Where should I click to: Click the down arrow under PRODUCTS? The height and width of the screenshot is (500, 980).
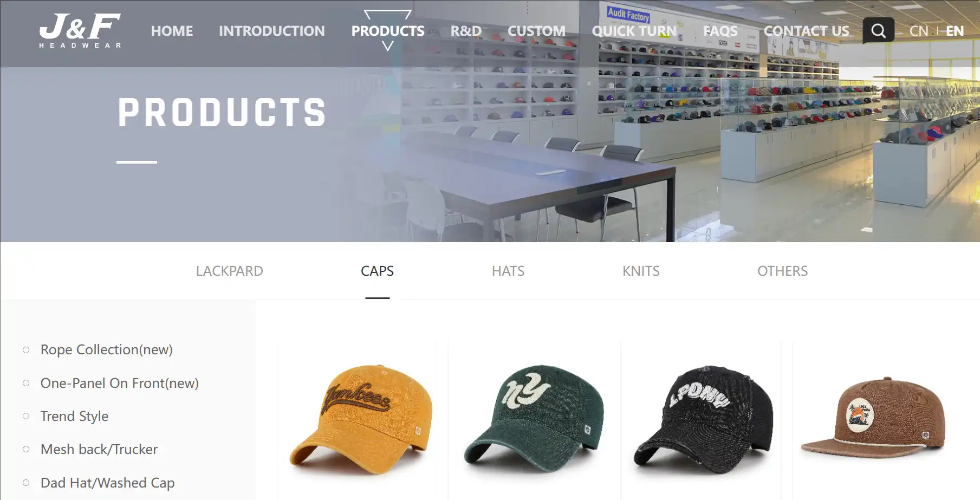[x=387, y=47]
